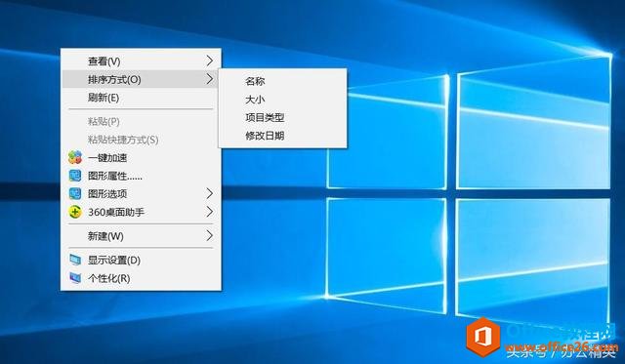The width and height of the screenshot is (625, 364).
Task: Choose 刷新(E) from the context menu
Action: point(141,98)
